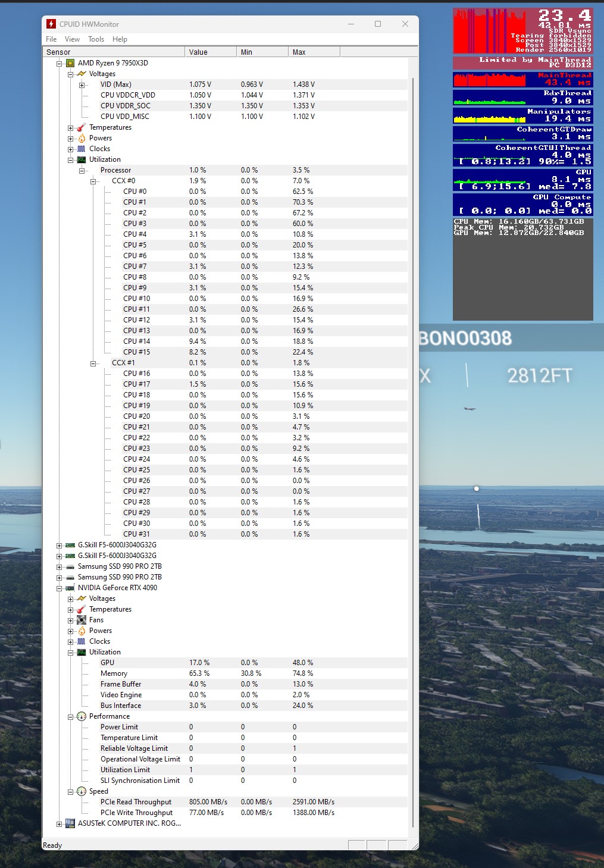Click the GPU Fans icon
604x868 pixels.
coord(82,620)
